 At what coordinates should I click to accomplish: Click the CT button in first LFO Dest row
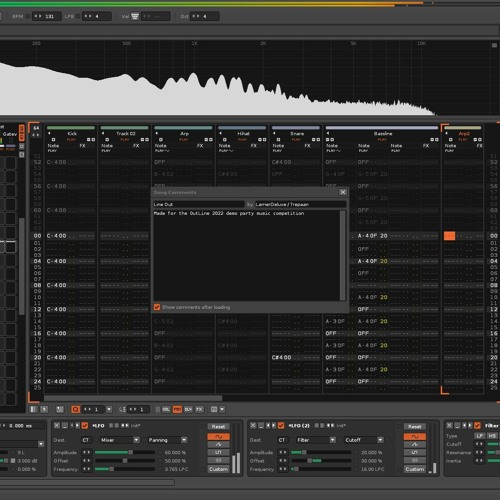86,440
